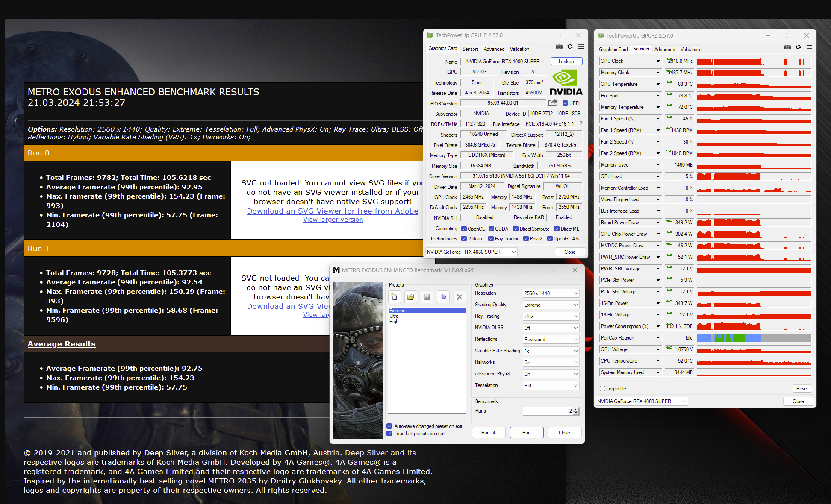Delete the selected preset with X icon
831x504 pixels.
pos(459,297)
